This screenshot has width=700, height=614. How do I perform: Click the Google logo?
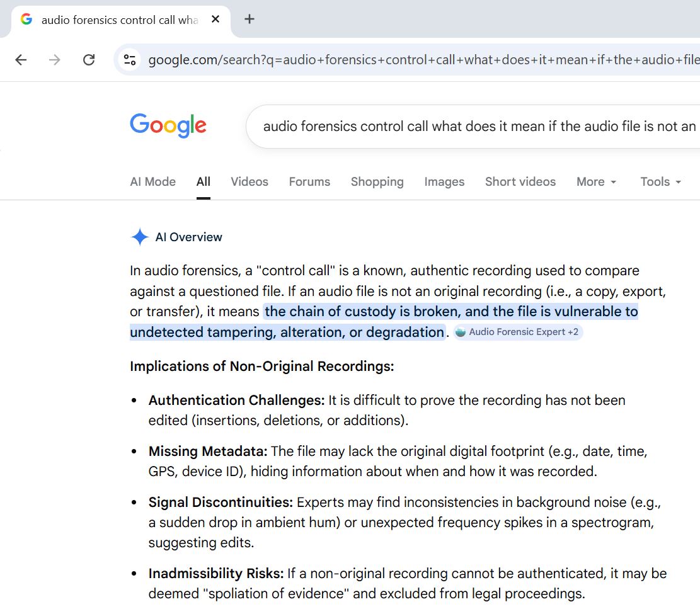coord(168,126)
